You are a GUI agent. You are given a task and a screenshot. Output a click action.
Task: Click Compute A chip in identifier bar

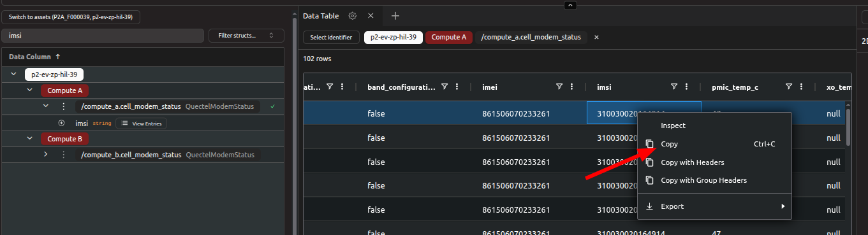[x=449, y=37]
